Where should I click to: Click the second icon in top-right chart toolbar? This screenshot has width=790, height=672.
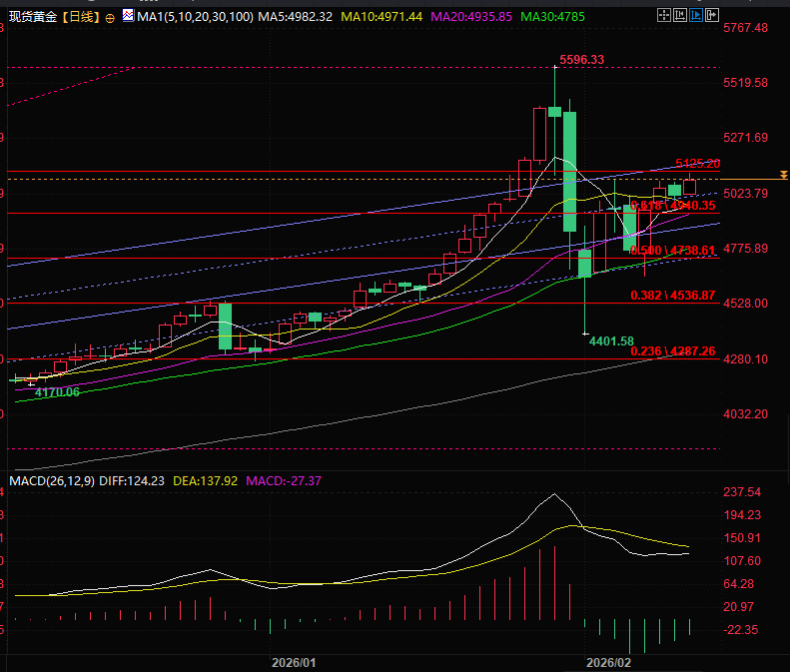point(678,15)
